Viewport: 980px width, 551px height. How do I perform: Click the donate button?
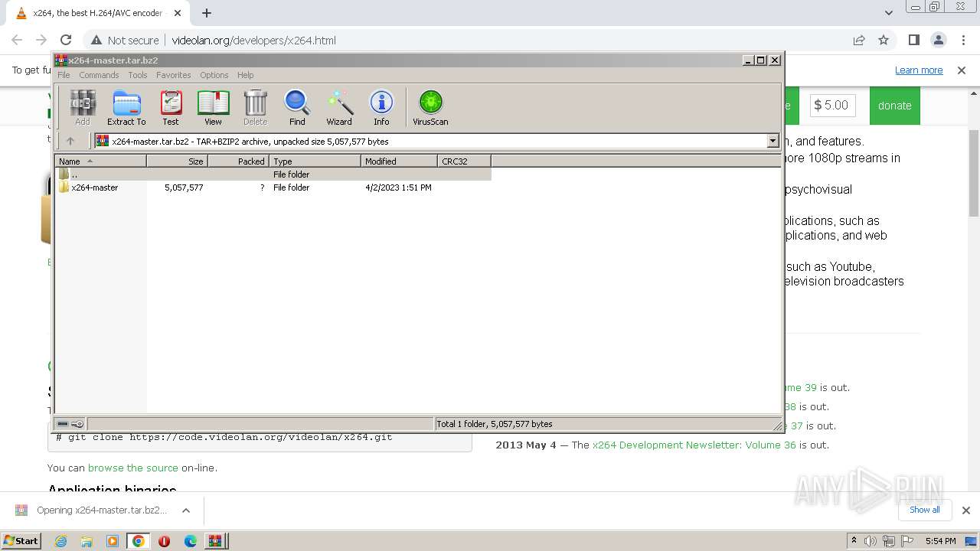pos(894,106)
